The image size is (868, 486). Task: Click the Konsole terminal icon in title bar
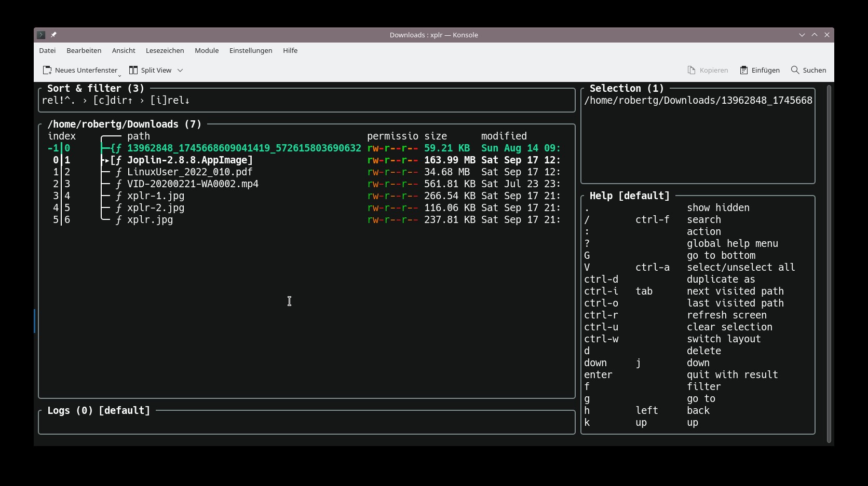click(x=41, y=35)
